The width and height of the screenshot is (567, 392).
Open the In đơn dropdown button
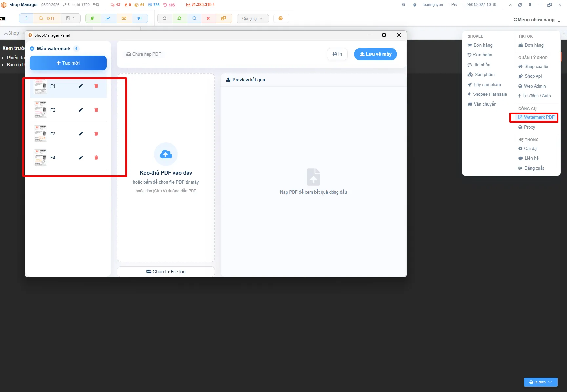tap(541, 382)
